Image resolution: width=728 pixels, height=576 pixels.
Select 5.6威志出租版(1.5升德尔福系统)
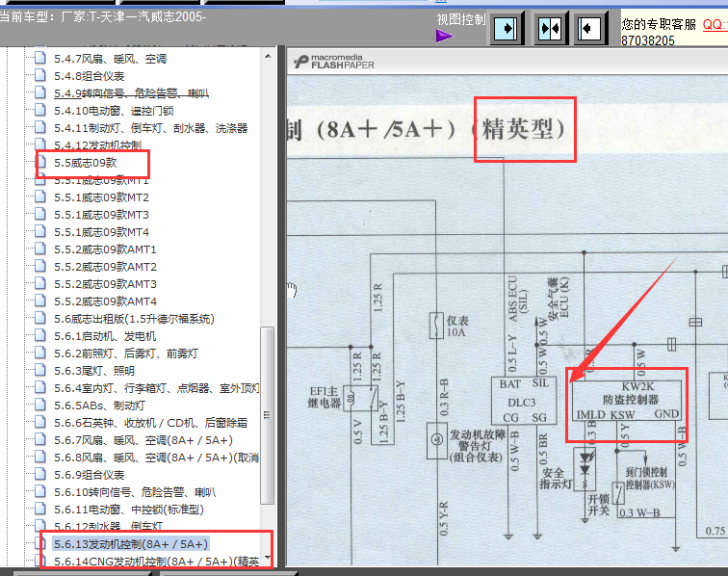coord(134,319)
